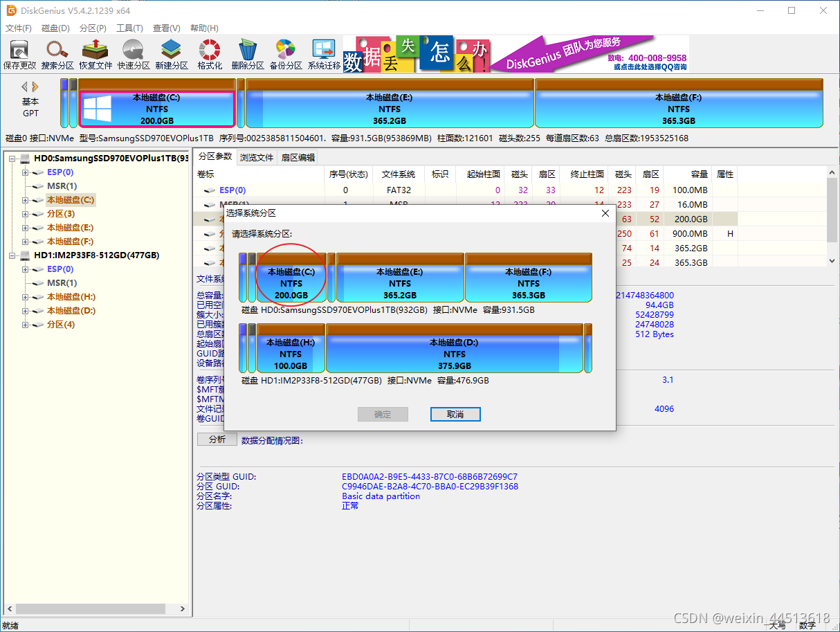The width and height of the screenshot is (840, 632).
Task: Select MSR(1) under HD0 in tree
Action: pyautogui.click(x=62, y=186)
